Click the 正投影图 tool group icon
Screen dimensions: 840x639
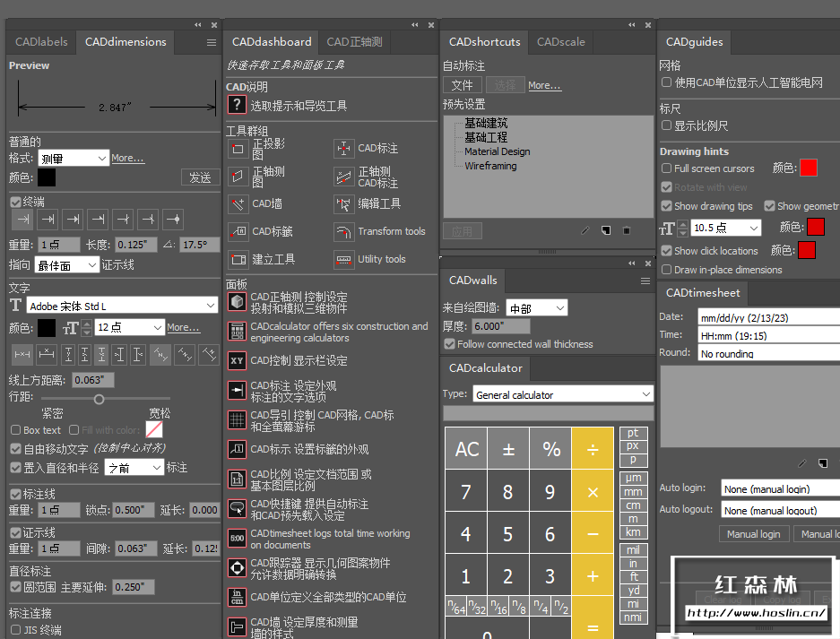238,149
